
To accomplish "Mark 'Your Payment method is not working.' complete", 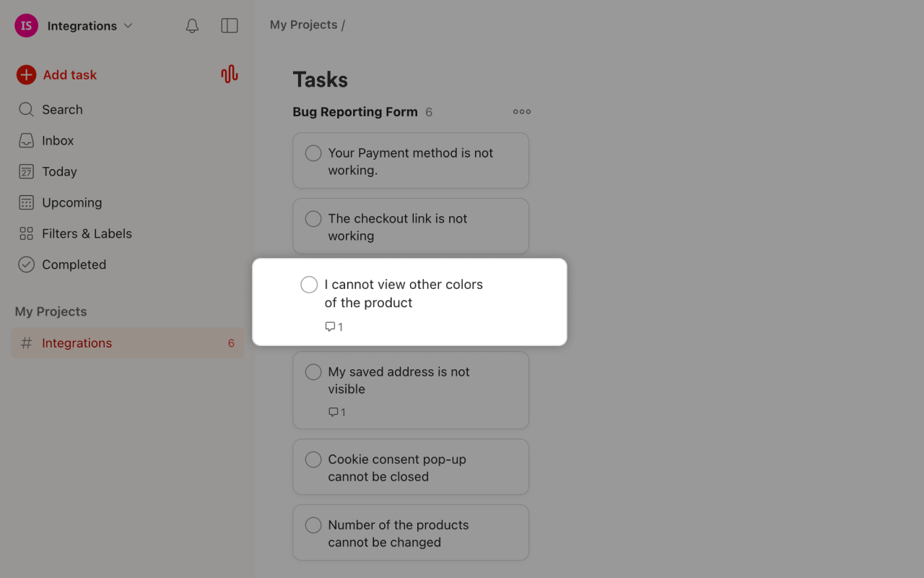I will pos(313,153).
